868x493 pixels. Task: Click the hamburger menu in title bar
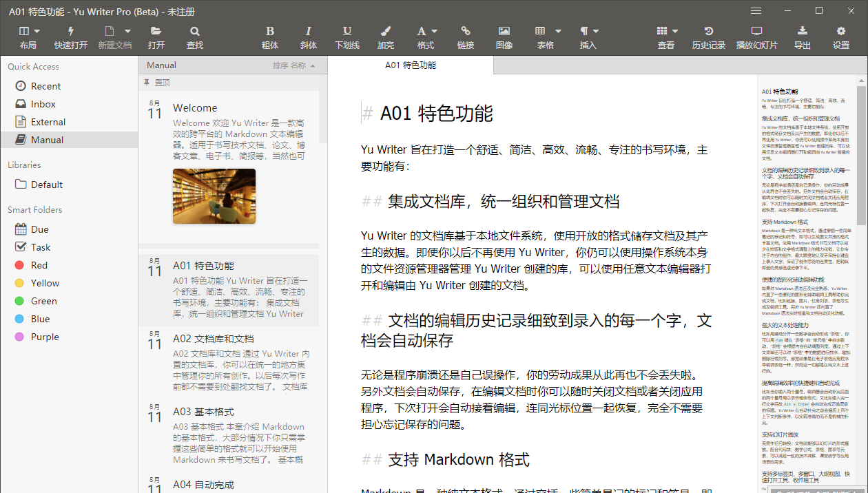click(756, 11)
